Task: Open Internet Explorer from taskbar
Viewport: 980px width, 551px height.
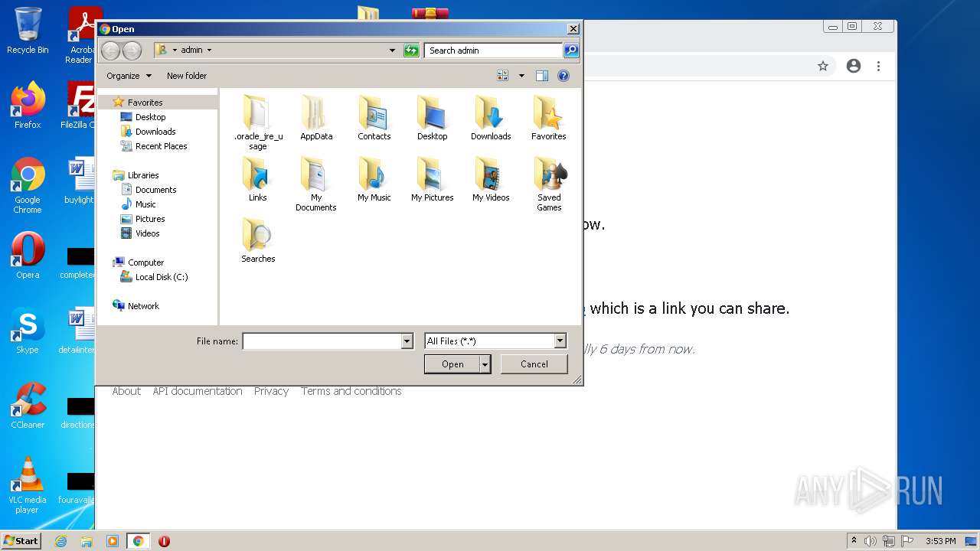Action: (61, 541)
